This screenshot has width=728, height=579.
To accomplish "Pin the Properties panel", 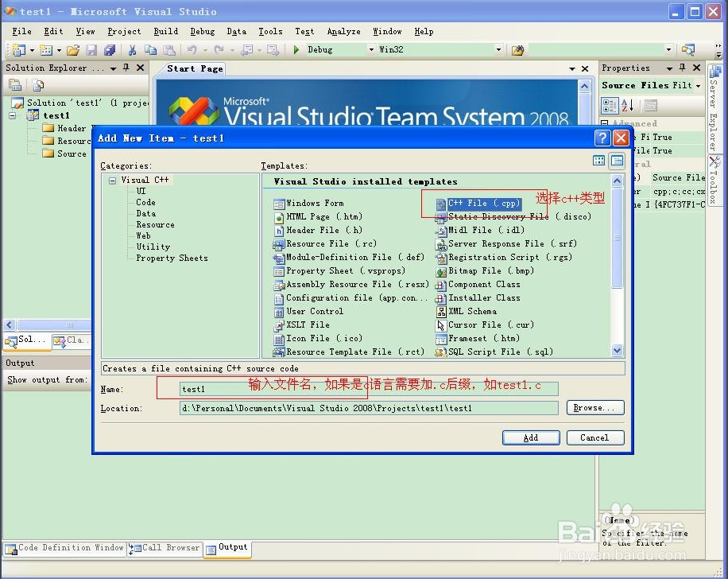I will point(682,68).
